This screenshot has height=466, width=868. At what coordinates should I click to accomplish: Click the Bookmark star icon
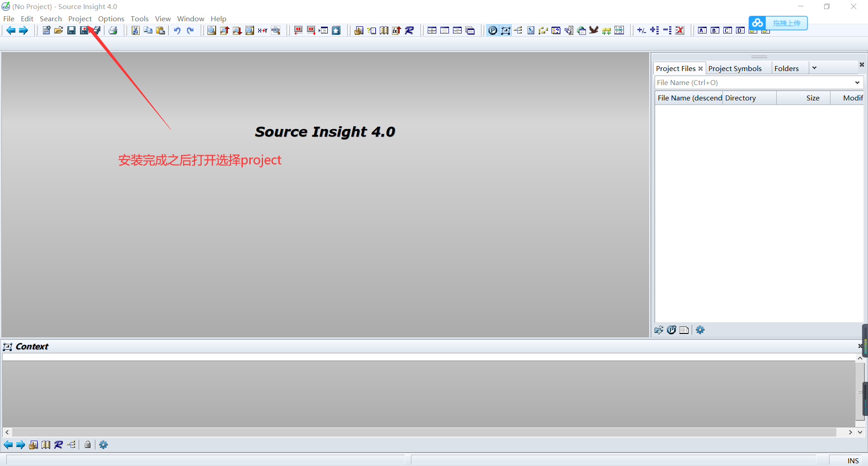point(336,30)
